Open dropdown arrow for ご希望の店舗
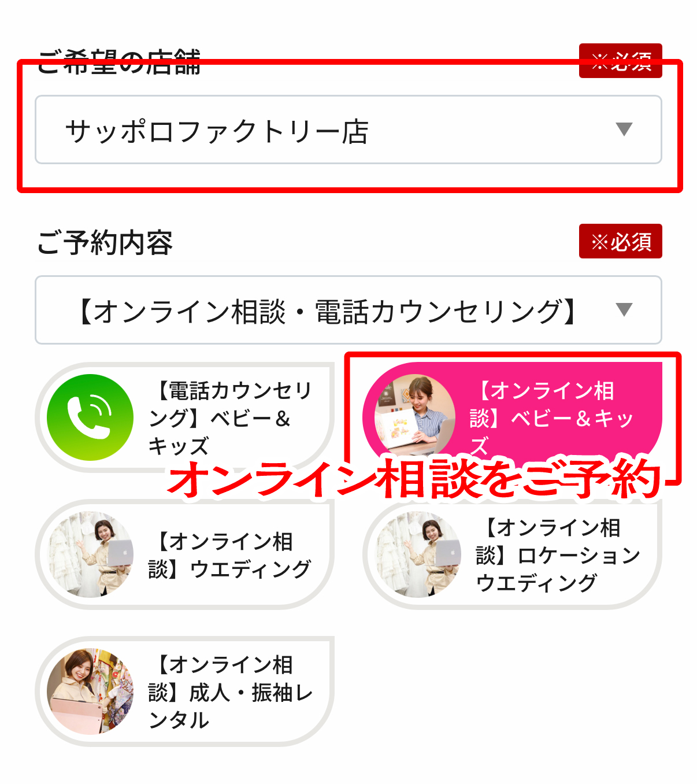The image size is (697, 784). [624, 130]
